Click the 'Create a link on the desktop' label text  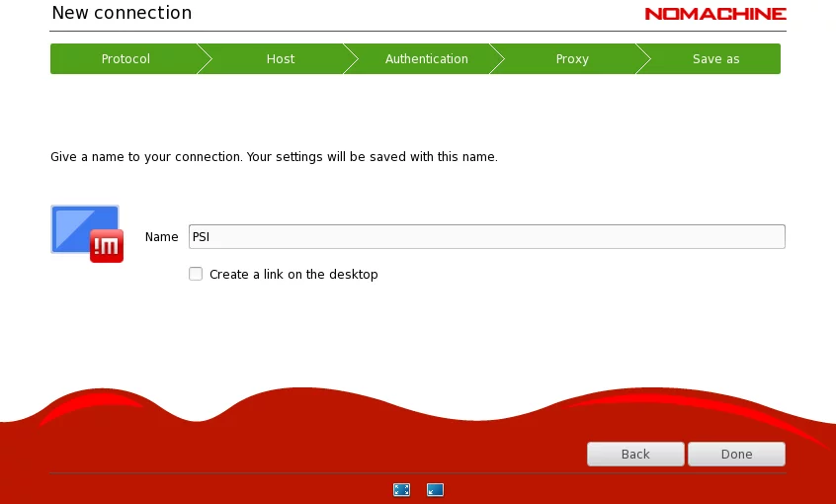click(x=293, y=274)
